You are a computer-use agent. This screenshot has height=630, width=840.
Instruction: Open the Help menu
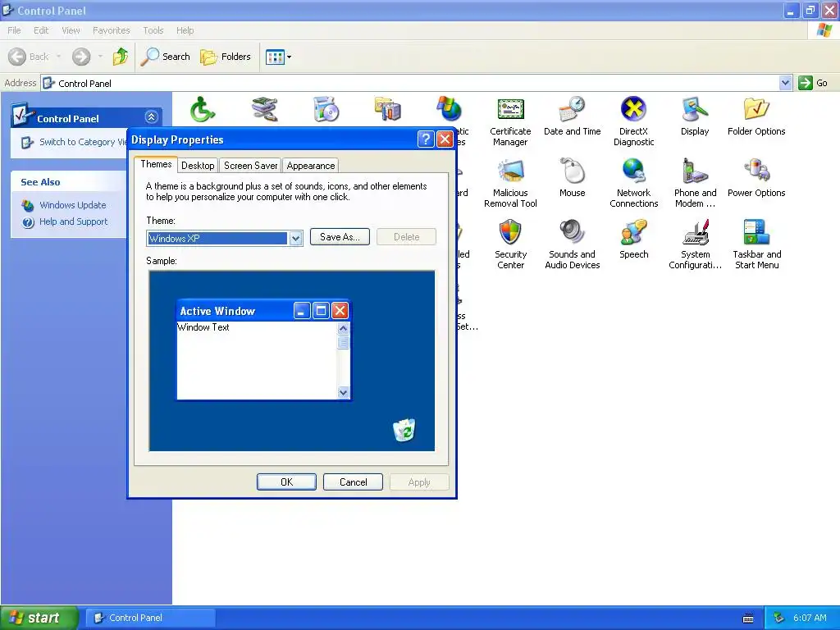pos(185,30)
